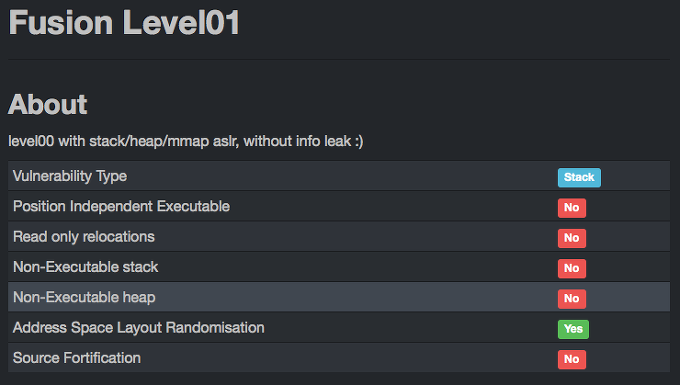
Task: Select the Position Independent Executable label
Action: [x=121, y=206]
